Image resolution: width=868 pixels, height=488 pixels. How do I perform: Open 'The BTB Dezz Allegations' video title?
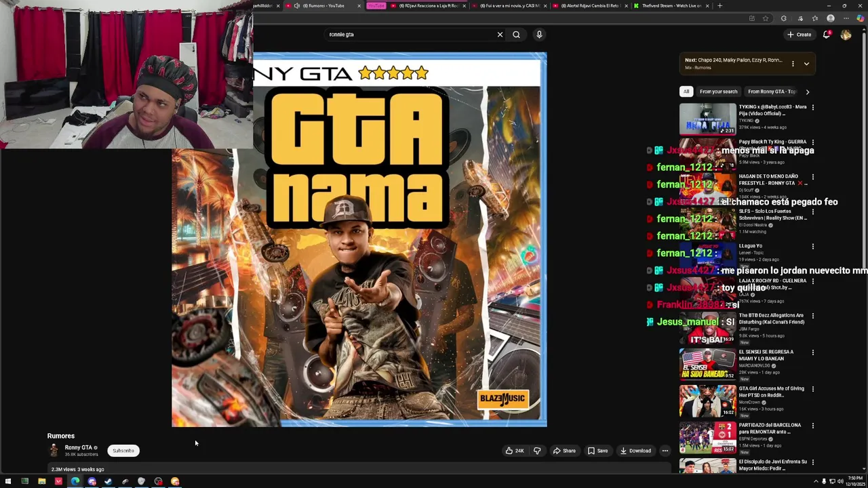(x=772, y=319)
